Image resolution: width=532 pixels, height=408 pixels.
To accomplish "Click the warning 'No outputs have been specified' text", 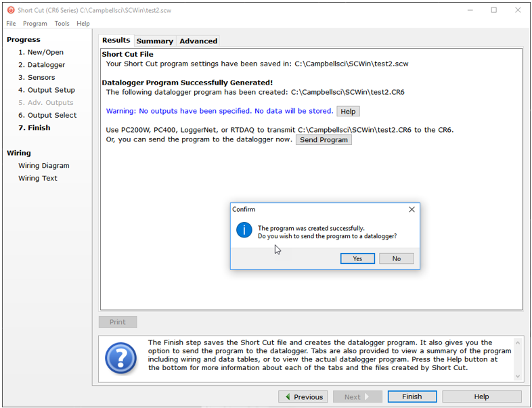I will [x=219, y=111].
